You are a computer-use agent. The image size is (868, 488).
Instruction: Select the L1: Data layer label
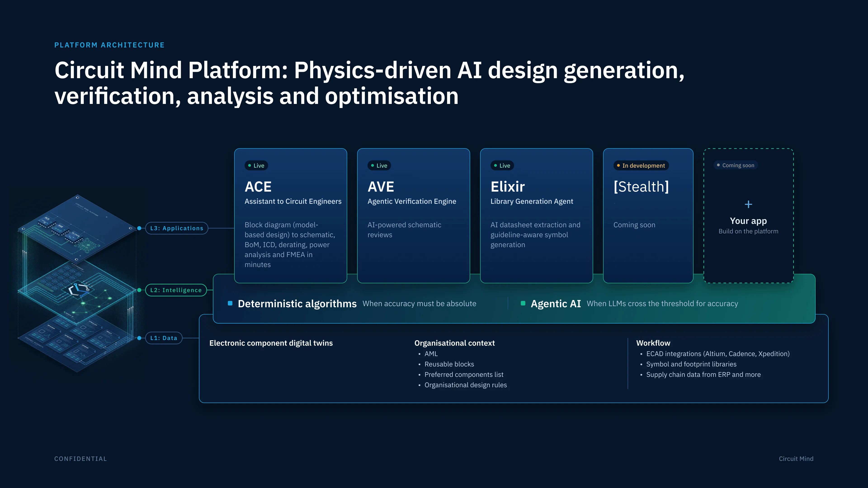point(164,338)
